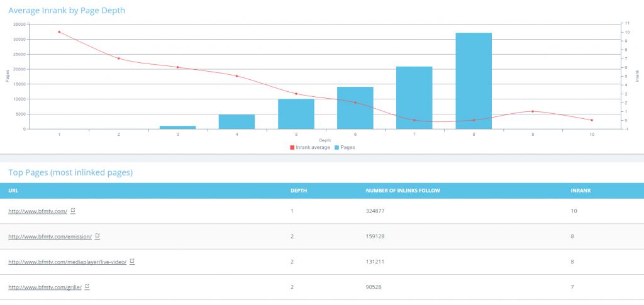This screenshot has height=305, width=644.
Task: Click Inrank value 10 in homepage row
Action: coord(574,211)
